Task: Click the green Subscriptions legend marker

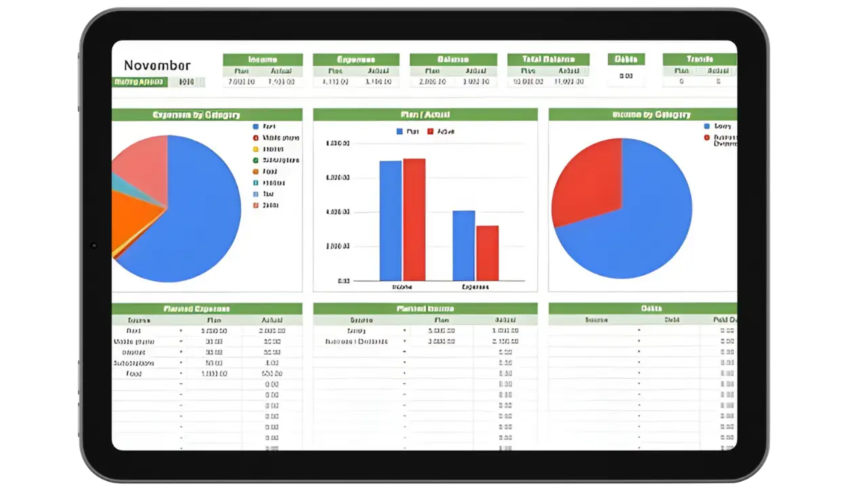Action: pyautogui.click(x=256, y=160)
